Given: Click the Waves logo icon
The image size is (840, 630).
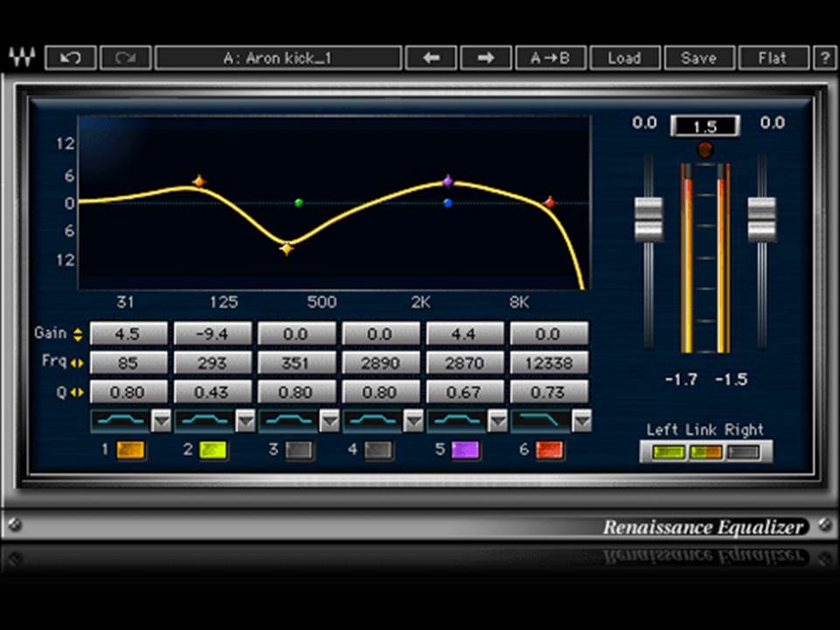Looking at the screenshot, I should (x=22, y=57).
